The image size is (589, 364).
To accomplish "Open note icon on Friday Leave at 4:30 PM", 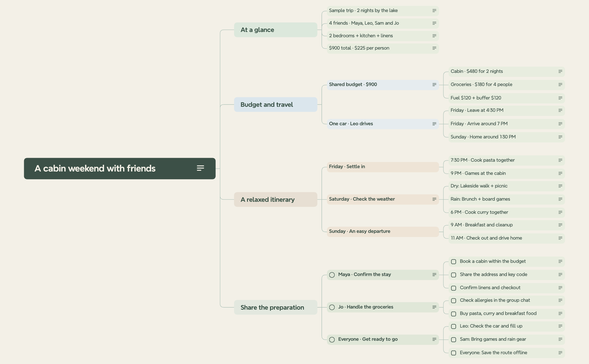I will [x=560, y=110].
